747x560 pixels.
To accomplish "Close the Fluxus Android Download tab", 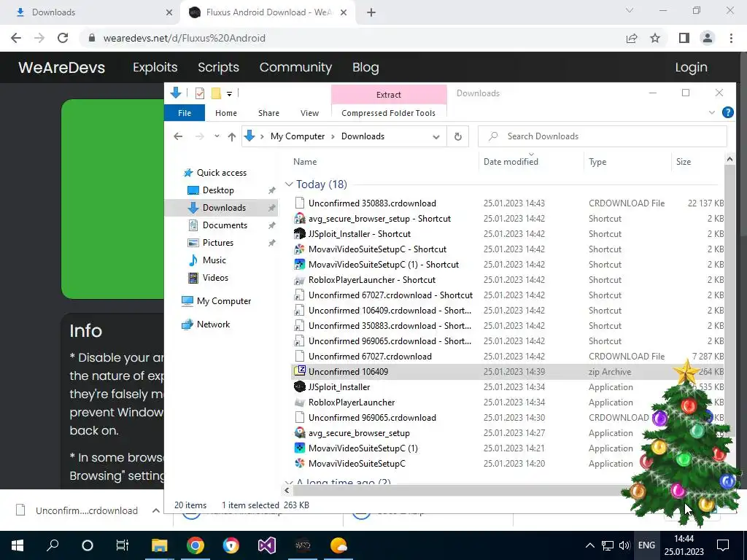I will [344, 12].
